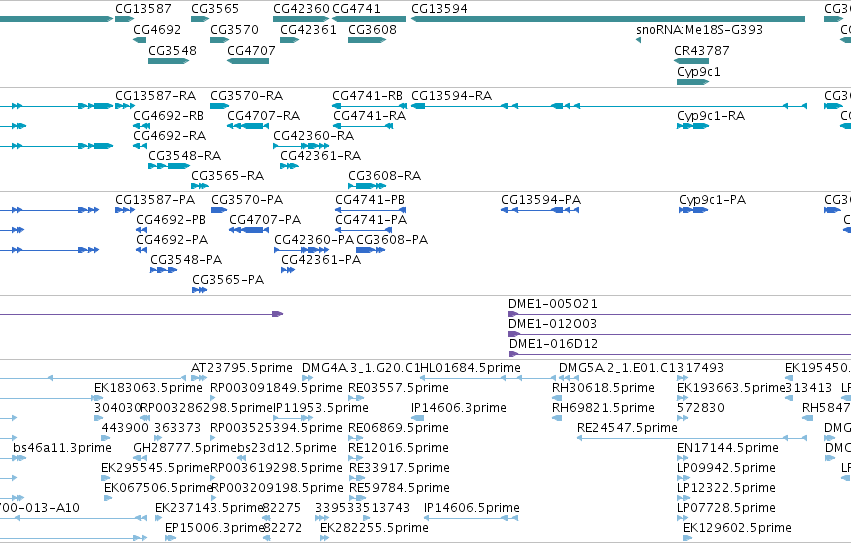This screenshot has height=543, width=851.
Task: Click EST RH69821.5prime
Action: 557,419
